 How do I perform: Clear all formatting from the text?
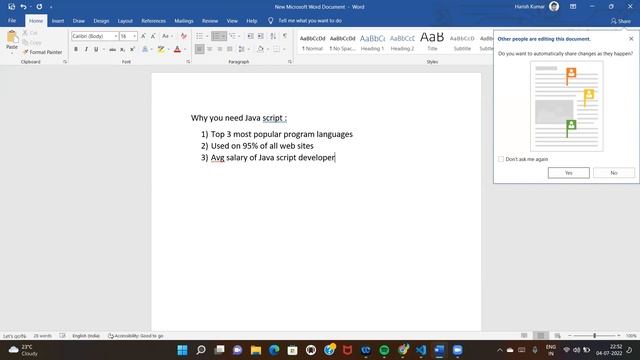click(184, 36)
